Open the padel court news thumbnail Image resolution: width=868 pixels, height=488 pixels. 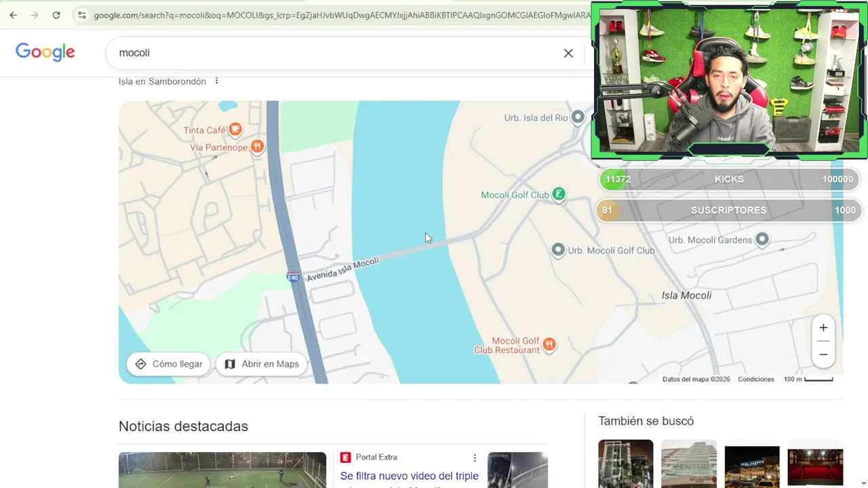(x=222, y=470)
